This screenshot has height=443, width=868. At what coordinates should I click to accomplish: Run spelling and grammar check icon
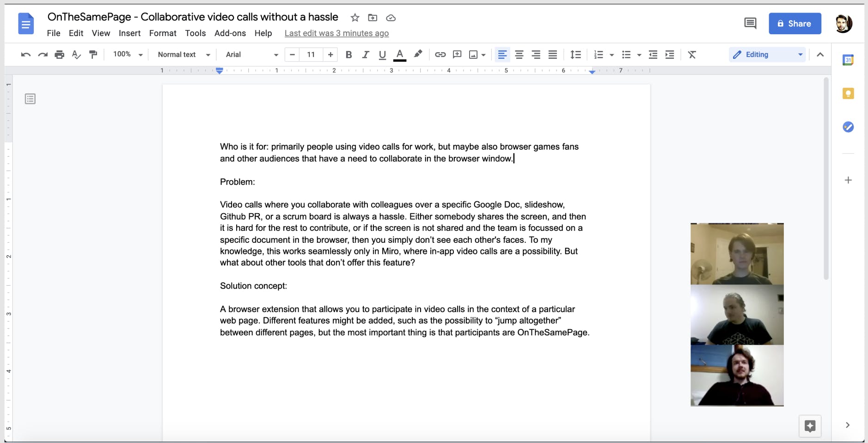coord(76,55)
